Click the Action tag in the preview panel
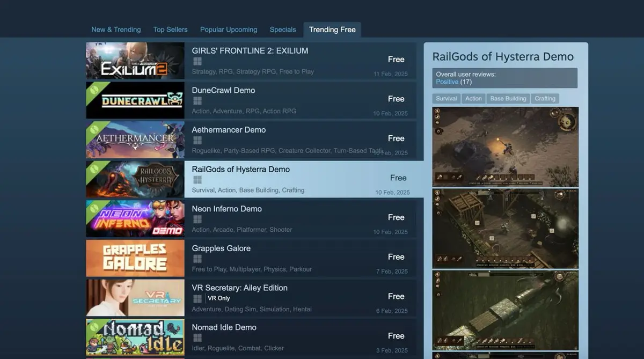This screenshot has width=644, height=359. click(x=473, y=99)
